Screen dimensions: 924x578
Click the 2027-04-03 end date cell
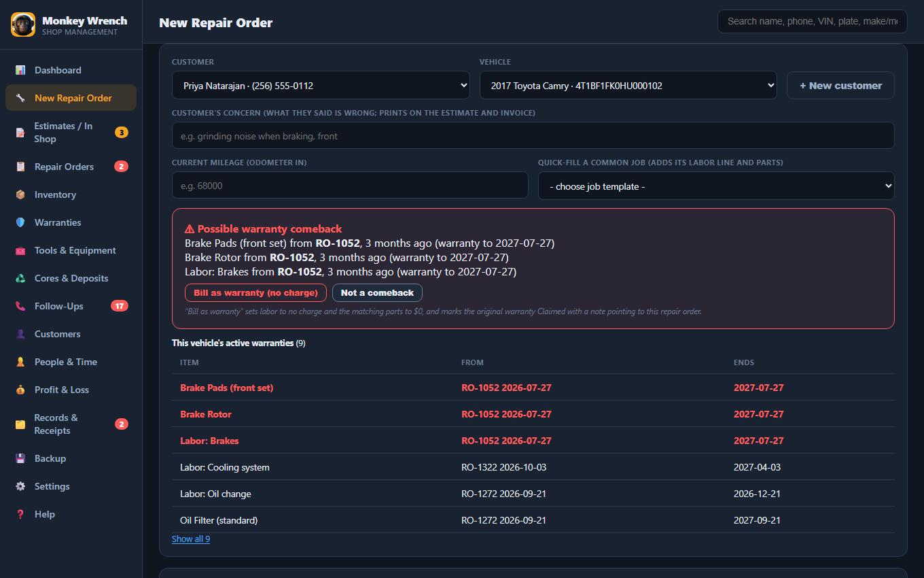click(757, 467)
